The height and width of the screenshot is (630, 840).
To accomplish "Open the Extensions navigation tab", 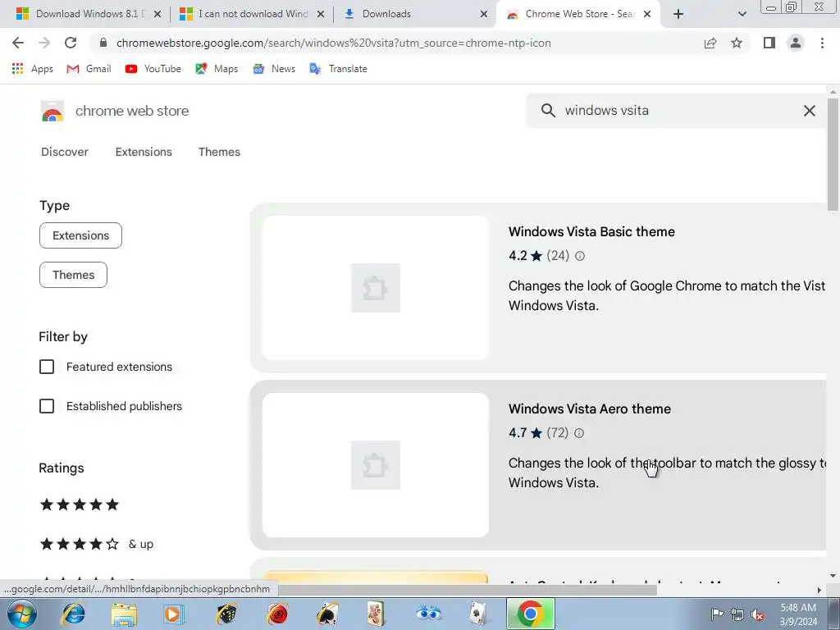I will tap(144, 152).
